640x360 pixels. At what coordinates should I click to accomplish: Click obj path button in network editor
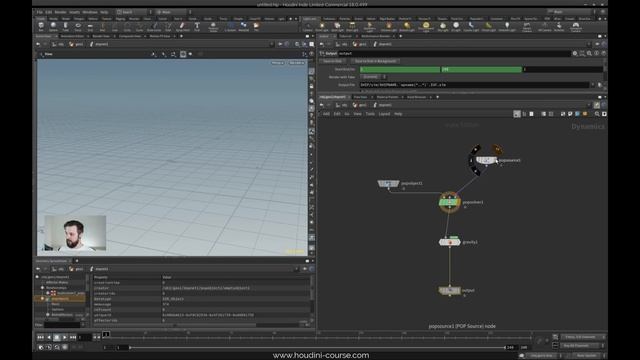[342, 105]
